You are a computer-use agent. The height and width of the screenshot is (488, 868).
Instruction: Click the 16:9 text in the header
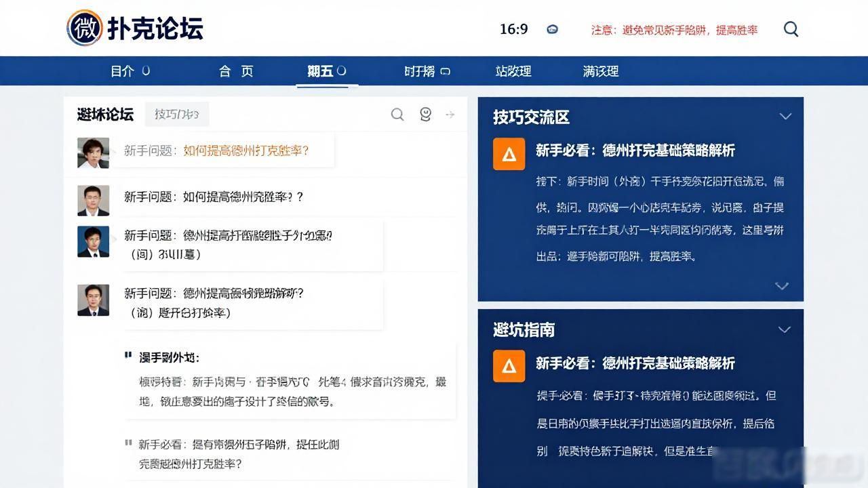click(x=513, y=29)
